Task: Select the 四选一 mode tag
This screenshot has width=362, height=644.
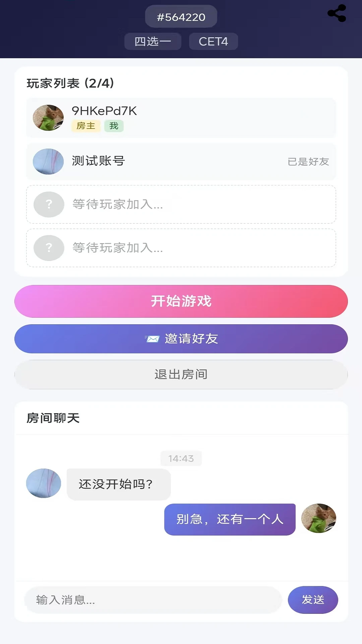Action: tap(153, 42)
